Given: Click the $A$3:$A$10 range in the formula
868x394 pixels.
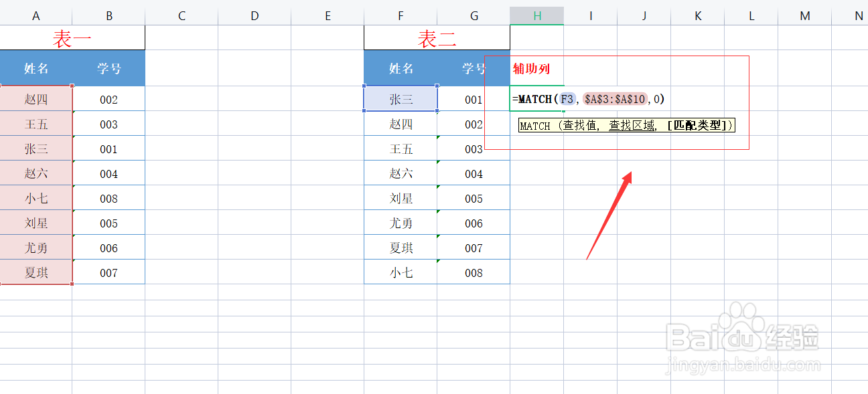Looking at the screenshot, I should [617, 99].
